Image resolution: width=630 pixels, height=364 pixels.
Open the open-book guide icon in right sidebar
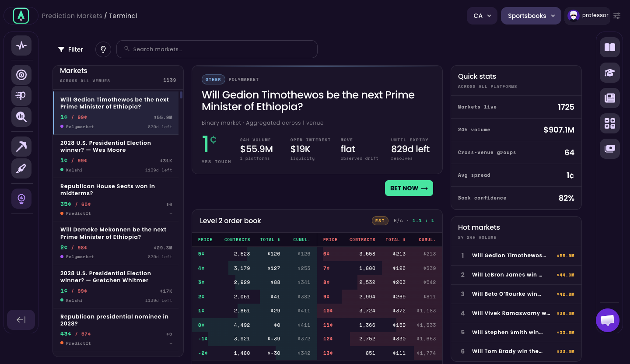pos(610,47)
